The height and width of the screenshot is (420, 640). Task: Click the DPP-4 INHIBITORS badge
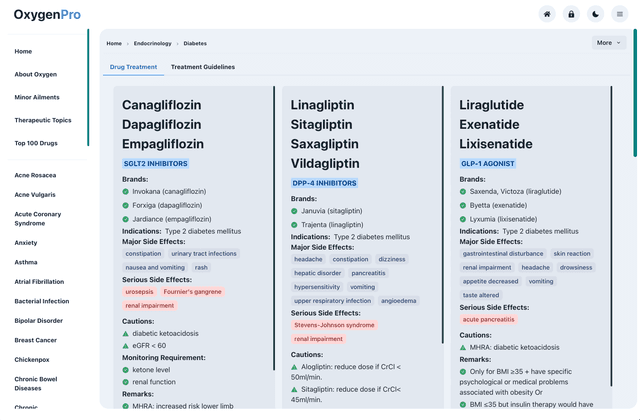click(x=324, y=183)
